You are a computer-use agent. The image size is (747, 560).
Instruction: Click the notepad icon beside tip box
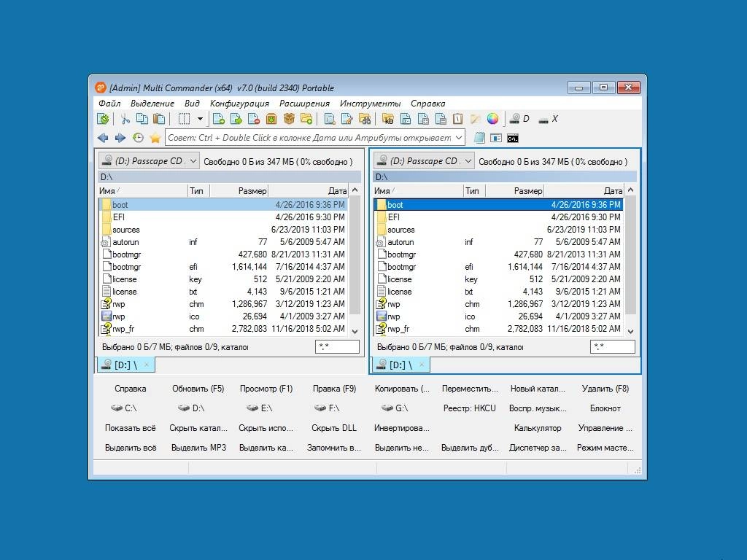click(x=479, y=138)
